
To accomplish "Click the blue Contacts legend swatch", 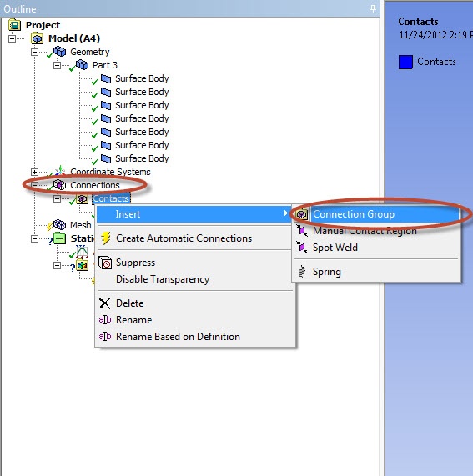I will click(x=405, y=62).
